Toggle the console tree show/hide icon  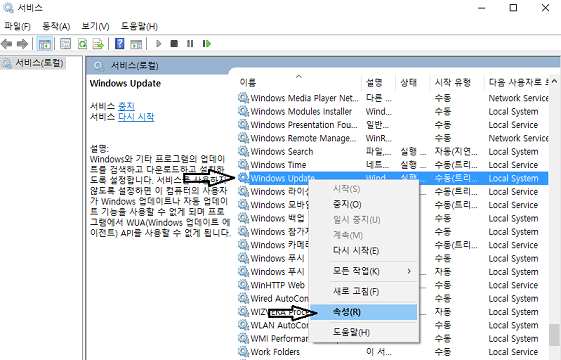[44, 44]
